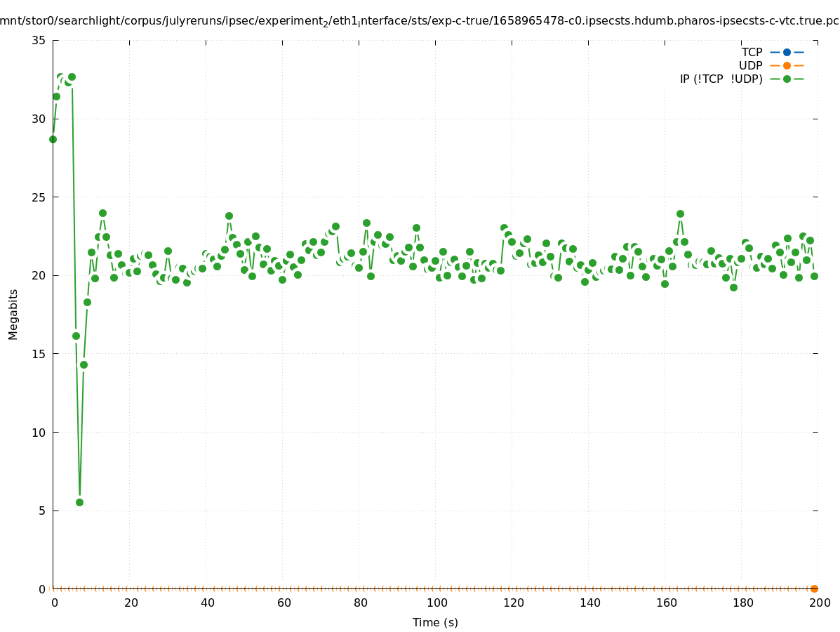
Task: Select the TCP legend label text
Action: click(752, 52)
